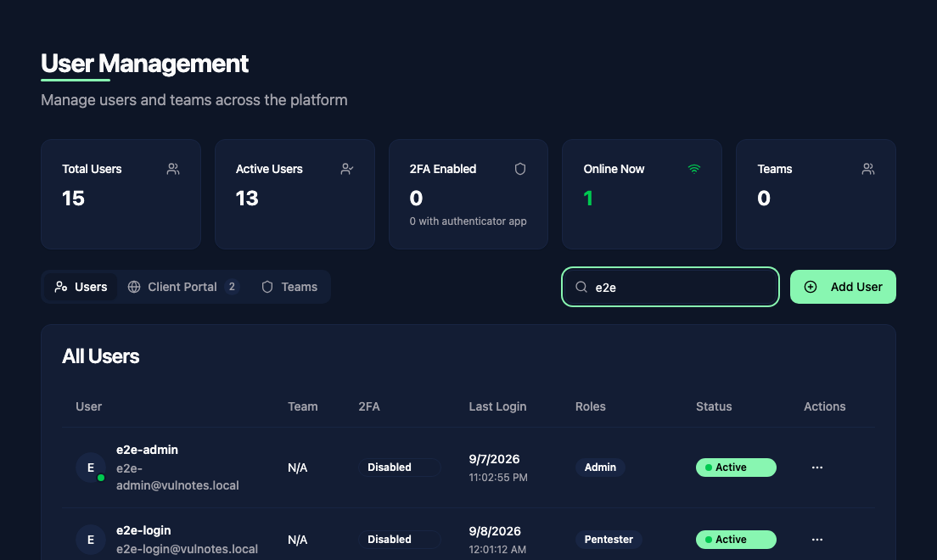Click the 2FA Enabled card
The height and width of the screenshot is (560, 937).
point(468,194)
